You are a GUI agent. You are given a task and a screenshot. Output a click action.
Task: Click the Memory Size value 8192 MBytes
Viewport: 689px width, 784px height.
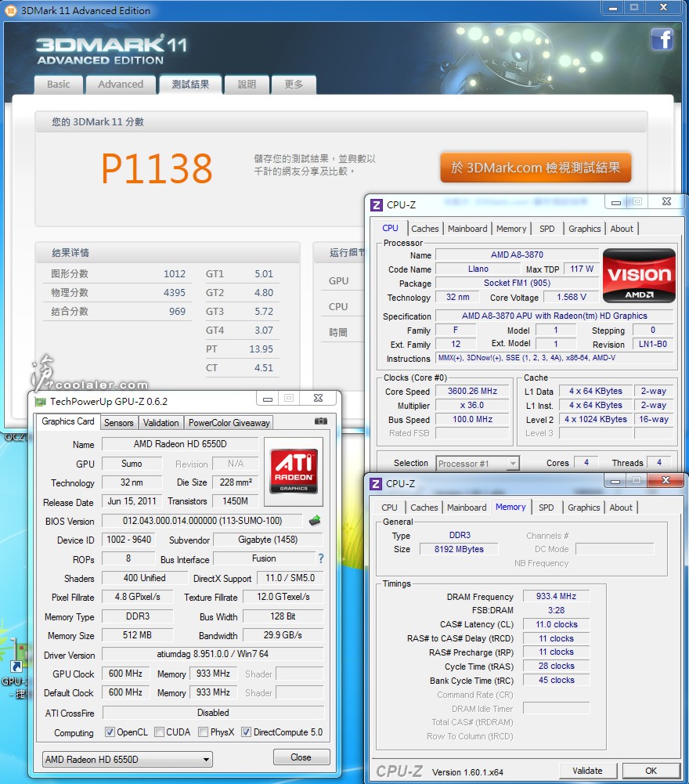pyautogui.click(x=459, y=549)
